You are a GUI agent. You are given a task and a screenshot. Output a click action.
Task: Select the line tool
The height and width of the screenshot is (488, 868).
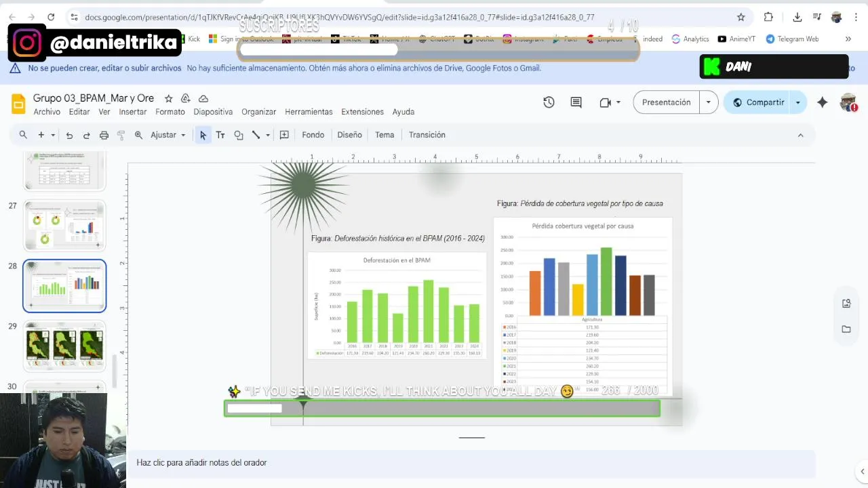click(x=256, y=135)
